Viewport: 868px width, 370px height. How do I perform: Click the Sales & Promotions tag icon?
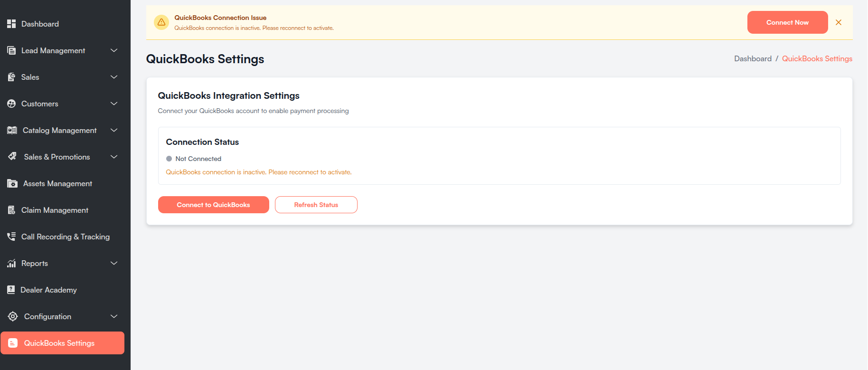pos(12,156)
